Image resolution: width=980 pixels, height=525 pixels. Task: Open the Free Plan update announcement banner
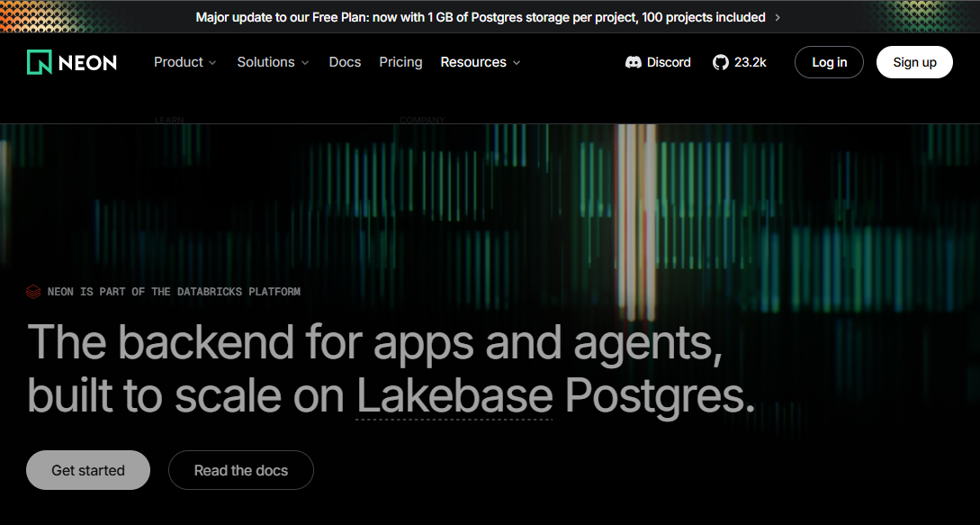(488, 17)
